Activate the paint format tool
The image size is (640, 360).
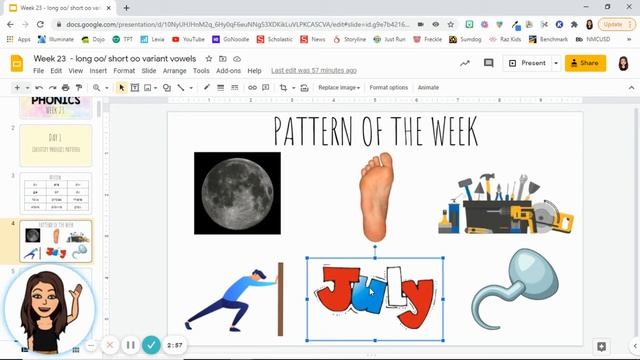(79, 88)
